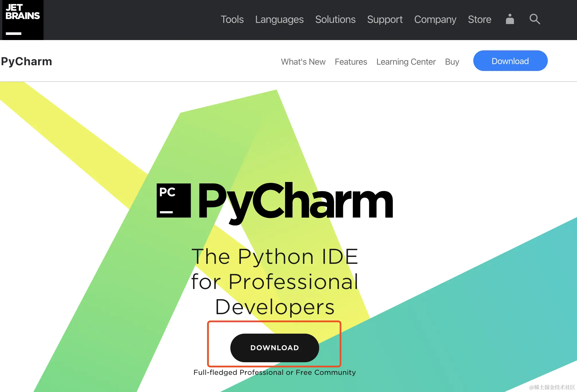Open the Tools menu
Viewport: 577px width, 392px height.
[232, 19]
